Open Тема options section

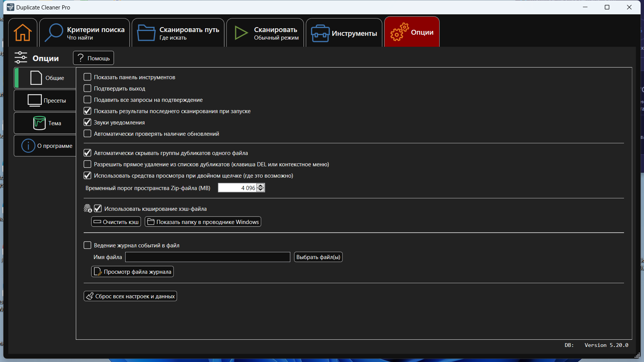45,123
